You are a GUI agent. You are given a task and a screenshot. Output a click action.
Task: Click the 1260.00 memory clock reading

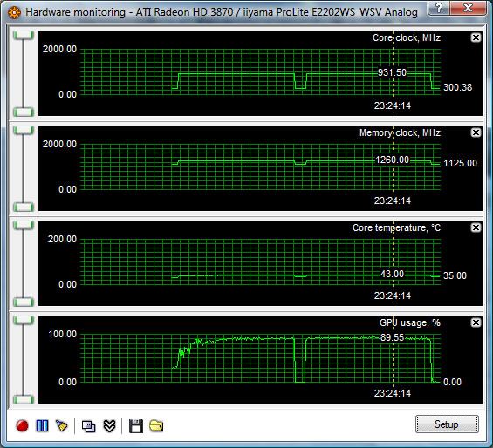pos(393,160)
